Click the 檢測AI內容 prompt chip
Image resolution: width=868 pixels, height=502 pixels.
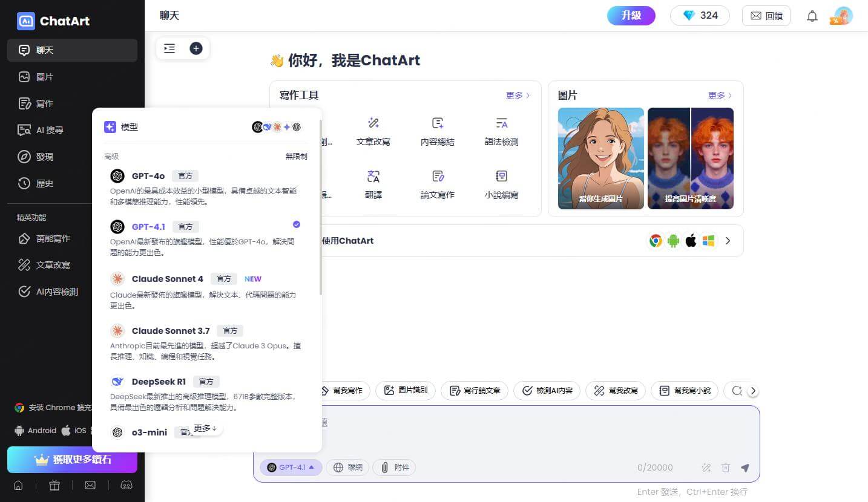(547, 391)
